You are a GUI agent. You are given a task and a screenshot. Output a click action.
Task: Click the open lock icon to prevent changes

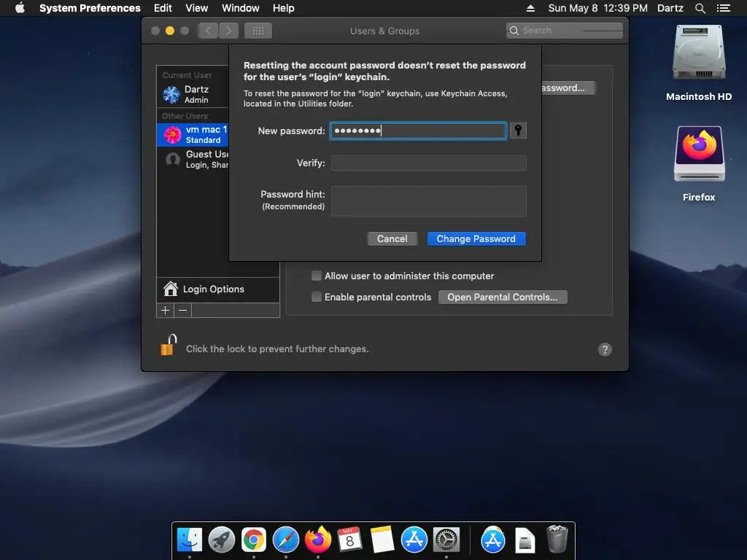(x=169, y=345)
